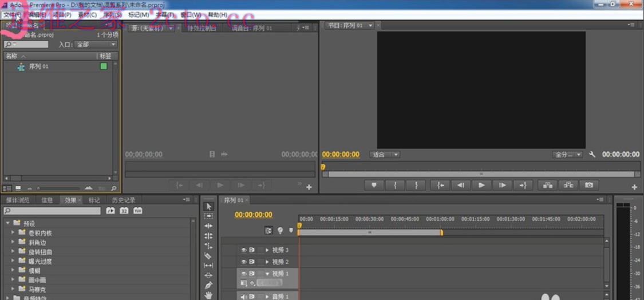Select the Slip tool
Screen dimensions: 644x300
click(x=208, y=266)
